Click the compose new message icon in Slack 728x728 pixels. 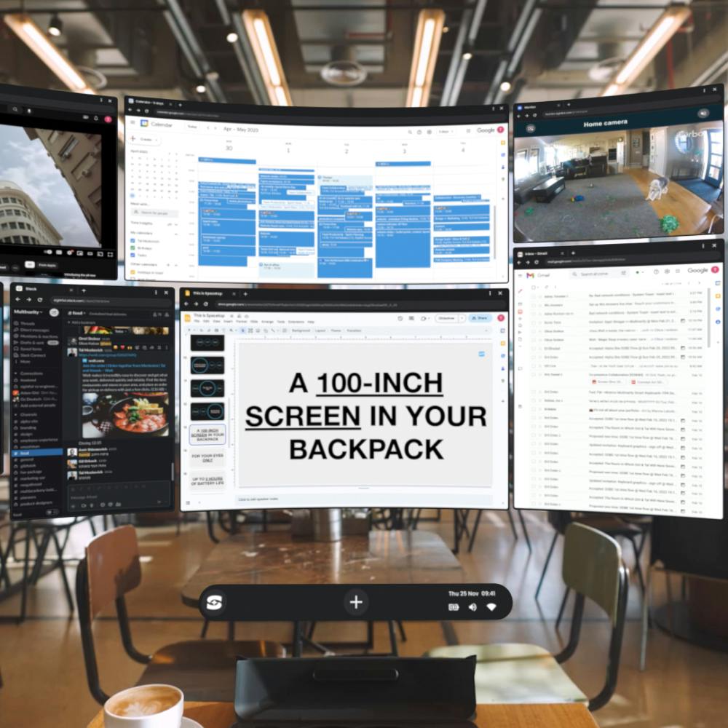coord(55,312)
